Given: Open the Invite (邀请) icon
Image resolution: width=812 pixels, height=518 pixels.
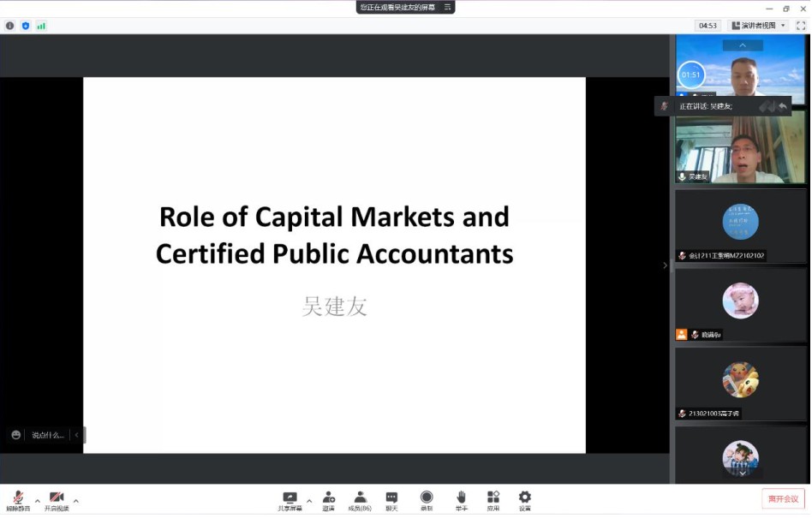Looking at the screenshot, I should pos(329,497).
